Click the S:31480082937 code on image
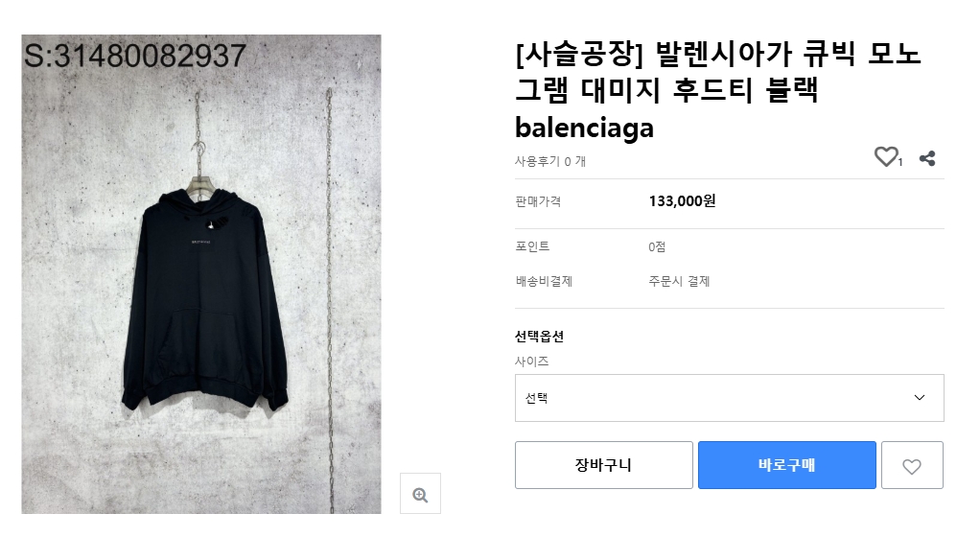The image size is (980, 537). point(136,57)
